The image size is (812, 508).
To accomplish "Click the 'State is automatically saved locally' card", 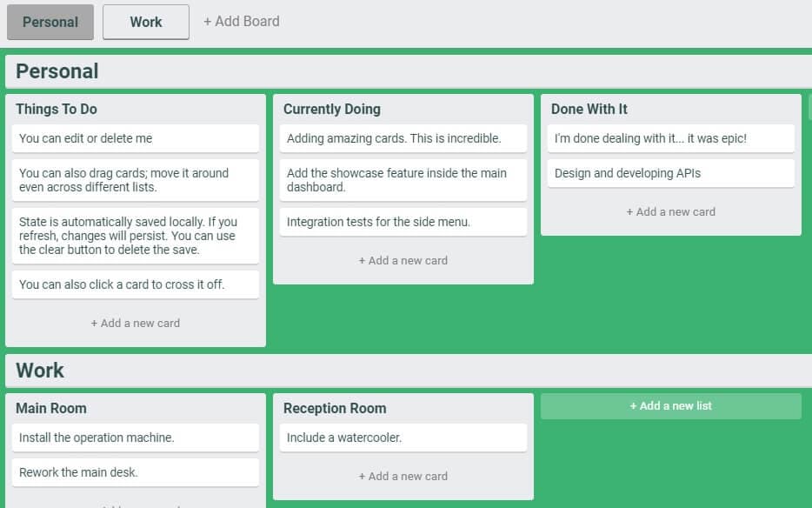I will coord(136,236).
